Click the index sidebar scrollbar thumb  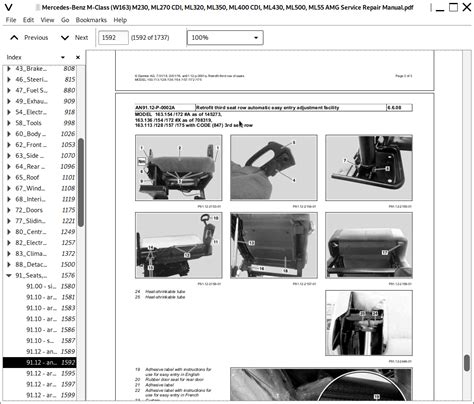[81, 182]
